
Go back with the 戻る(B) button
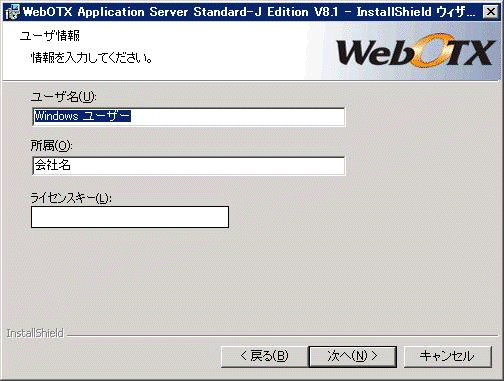pyautogui.click(x=264, y=356)
